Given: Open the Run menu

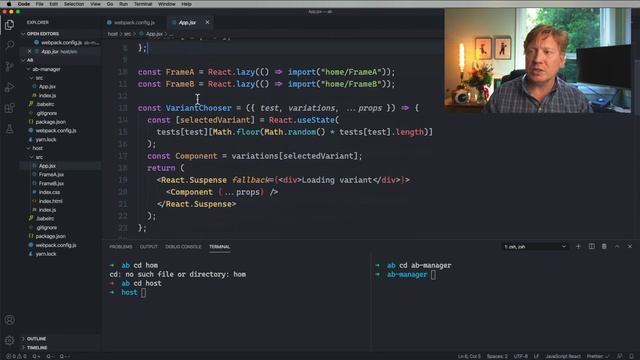Looking at the screenshot, I should [x=123, y=4].
